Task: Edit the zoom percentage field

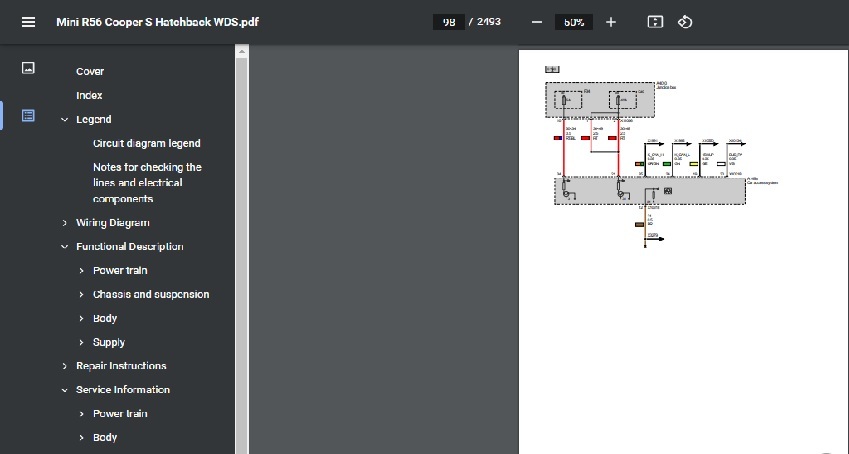Action: click(x=574, y=22)
